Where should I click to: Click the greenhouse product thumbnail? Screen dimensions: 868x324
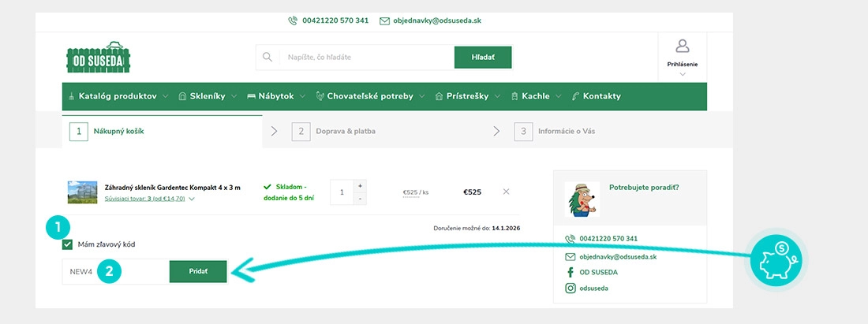pos(83,192)
